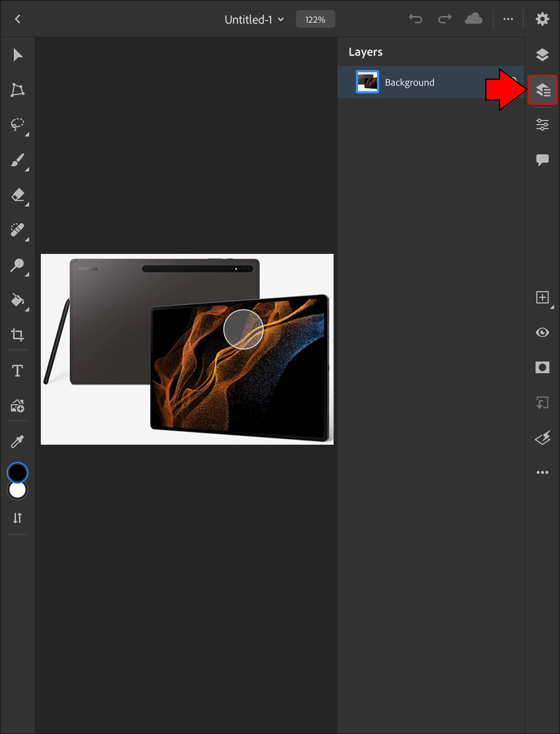Switch to detail layer view
The height and width of the screenshot is (734, 560).
click(542, 90)
